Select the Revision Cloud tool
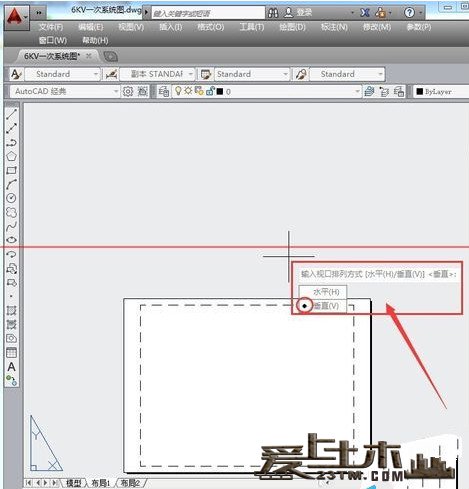The width and height of the screenshot is (469, 489). click(11, 212)
